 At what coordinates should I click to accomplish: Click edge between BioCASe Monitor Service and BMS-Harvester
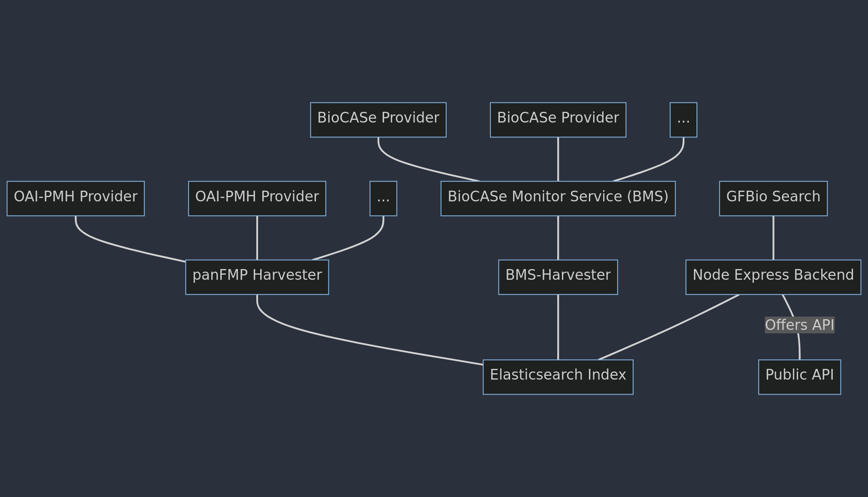[x=558, y=238]
